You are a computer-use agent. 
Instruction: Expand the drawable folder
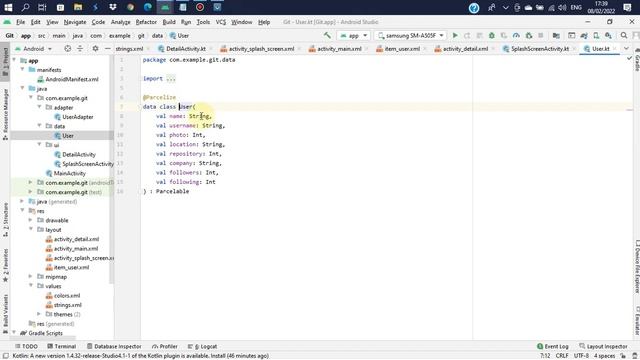click(x=31, y=220)
